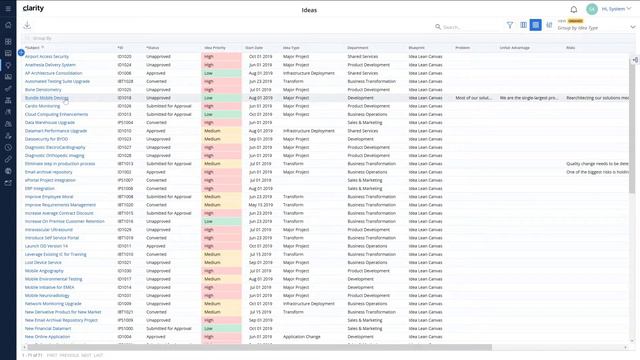640x360 pixels.
Task: Select the highlighted grid view icon
Action: (x=536, y=25)
